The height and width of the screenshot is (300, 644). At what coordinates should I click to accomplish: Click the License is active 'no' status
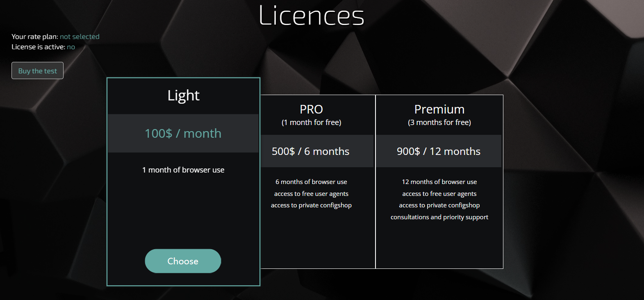click(x=71, y=47)
